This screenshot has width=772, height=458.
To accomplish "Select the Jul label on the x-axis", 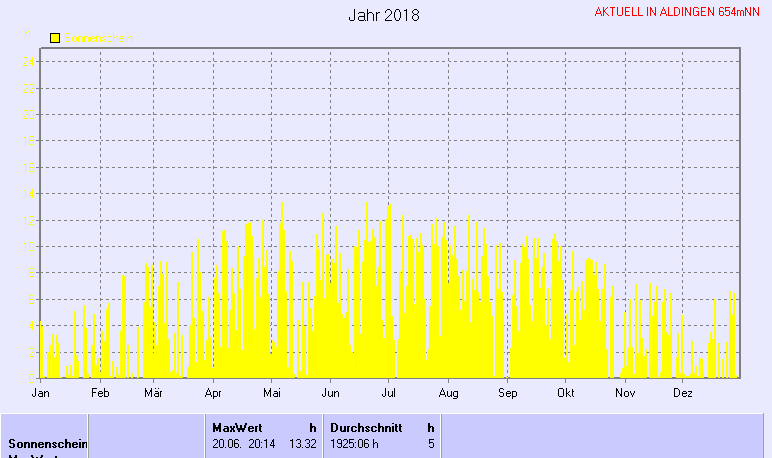I will 389,394.
